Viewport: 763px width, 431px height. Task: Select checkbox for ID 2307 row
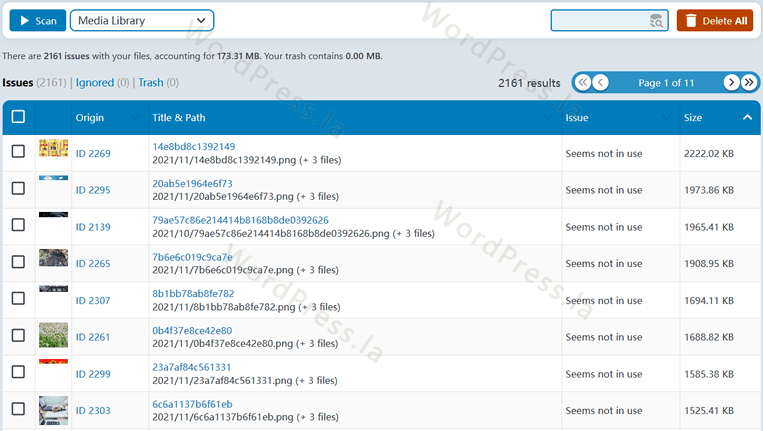(18, 299)
